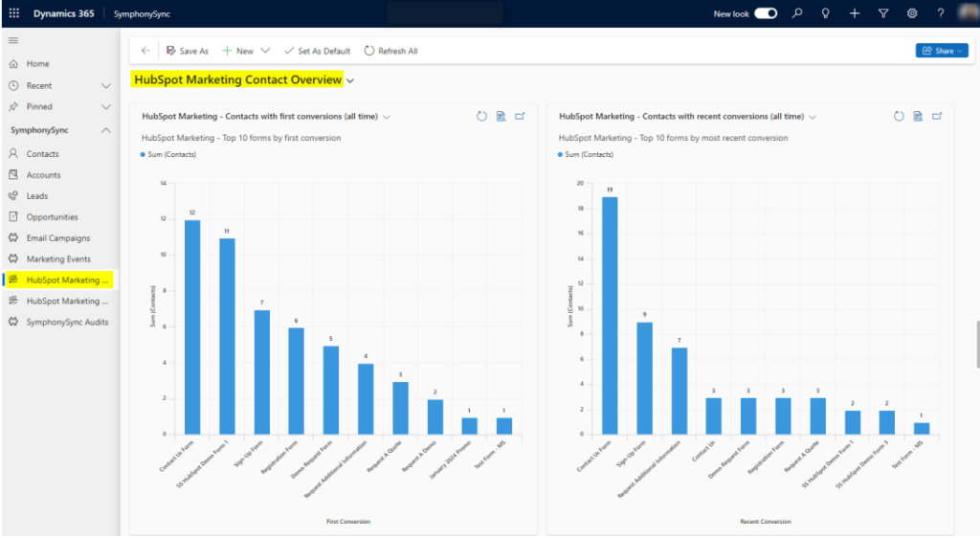Click the bar valued 11 in first chart
The width and height of the screenshot is (980, 538).
click(x=227, y=336)
